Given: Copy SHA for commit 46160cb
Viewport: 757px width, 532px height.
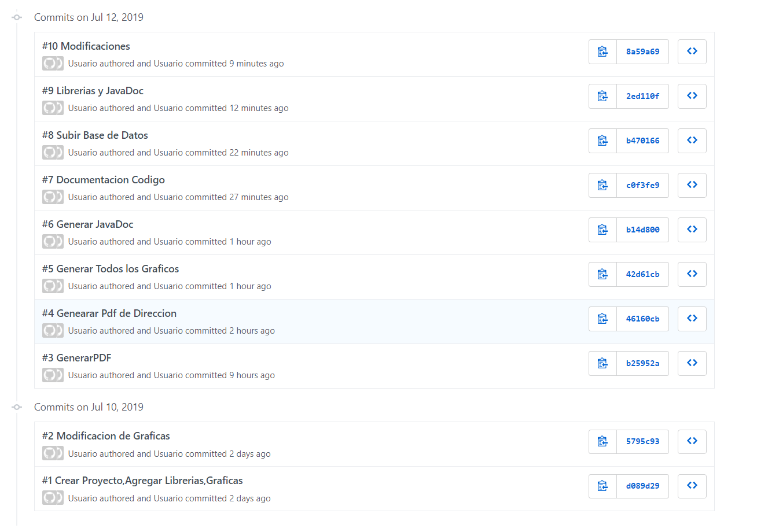Looking at the screenshot, I should (602, 319).
